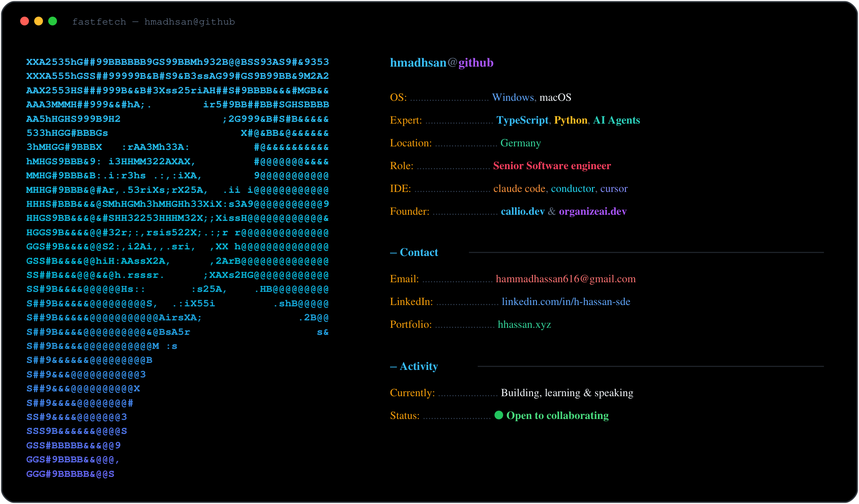859x504 pixels.
Task: Click 'Open to collaborating' status text
Action: [557, 415]
